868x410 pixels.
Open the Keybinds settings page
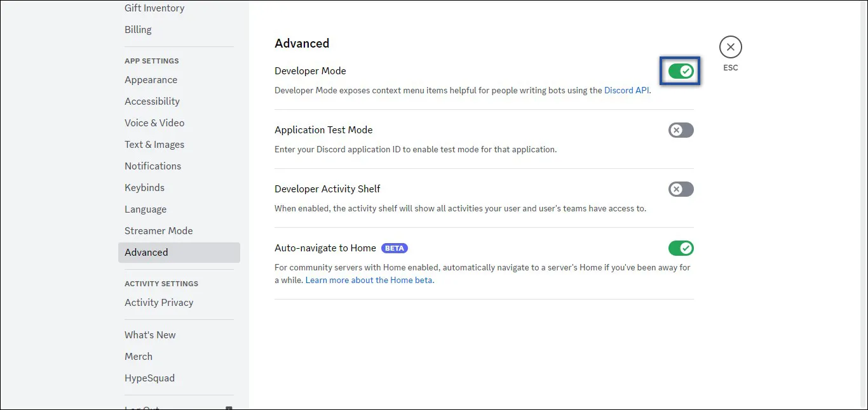[144, 187]
